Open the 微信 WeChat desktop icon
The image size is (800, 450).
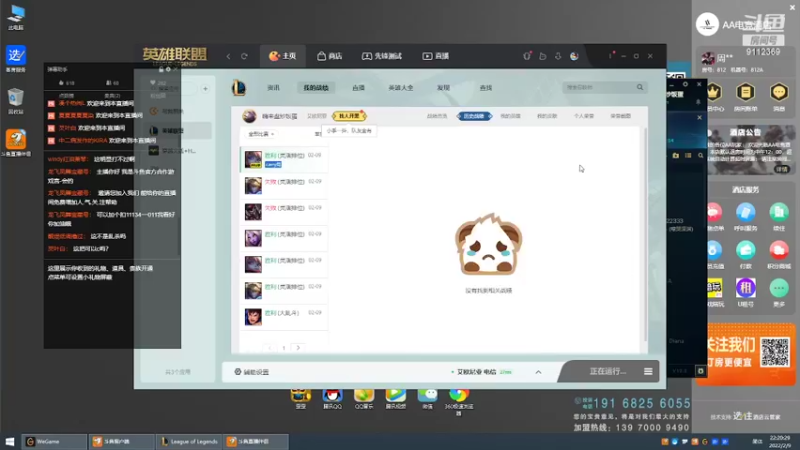point(428,398)
